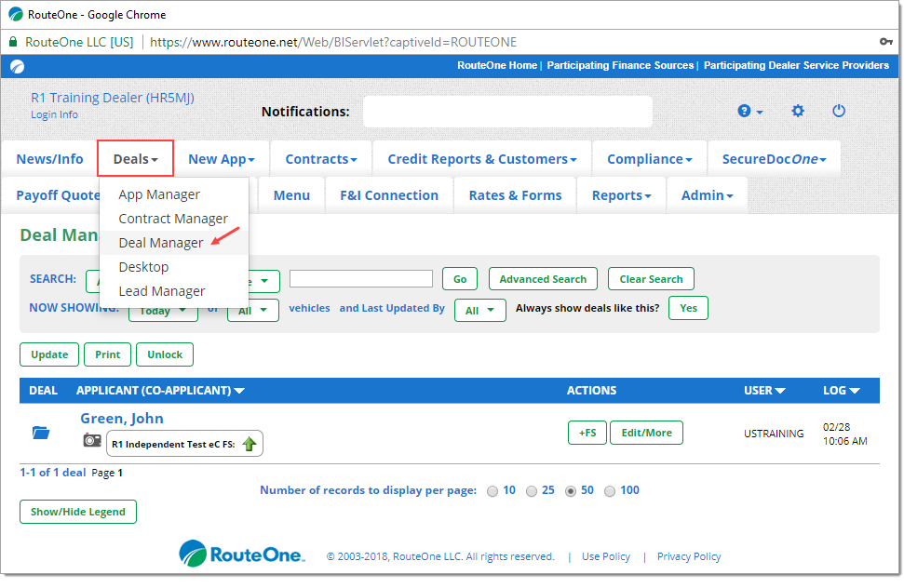
Task: Click the key icon in address bar
Action: click(885, 42)
